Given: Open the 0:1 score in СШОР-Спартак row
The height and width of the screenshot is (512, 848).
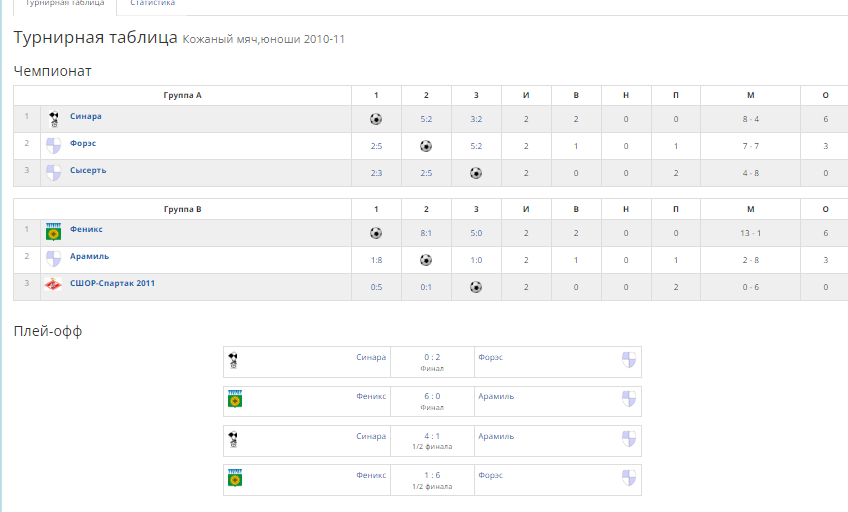Looking at the screenshot, I should 426,287.
